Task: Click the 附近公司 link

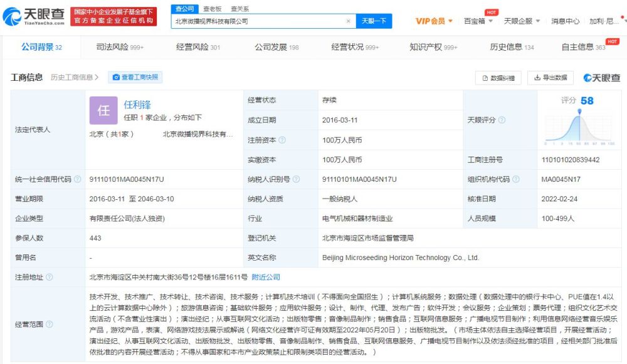Action: (266, 278)
